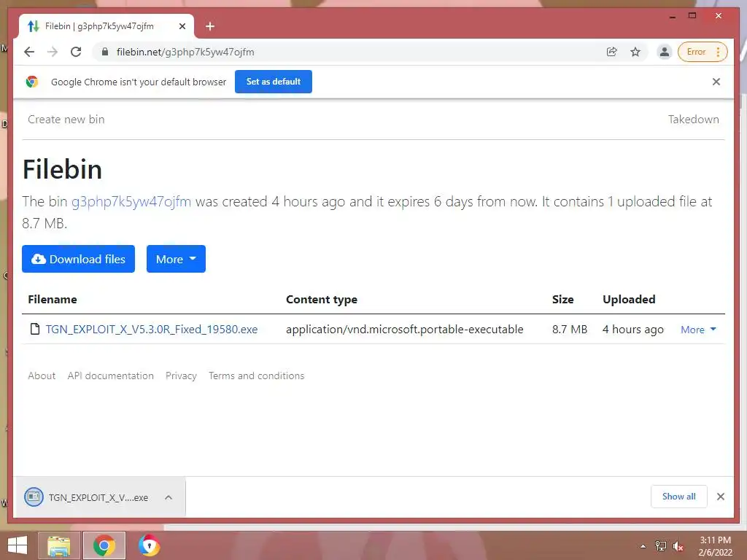Image resolution: width=747 pixels, height=560 pixels.
Task: Close the Filebin tab
Action: coord(182,26)
